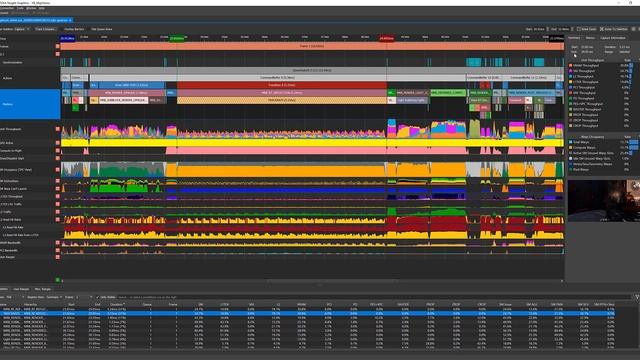Switch to the Misc. Ranges tab
The width and height of the screenshot is (640, 360).
[43, 289]
